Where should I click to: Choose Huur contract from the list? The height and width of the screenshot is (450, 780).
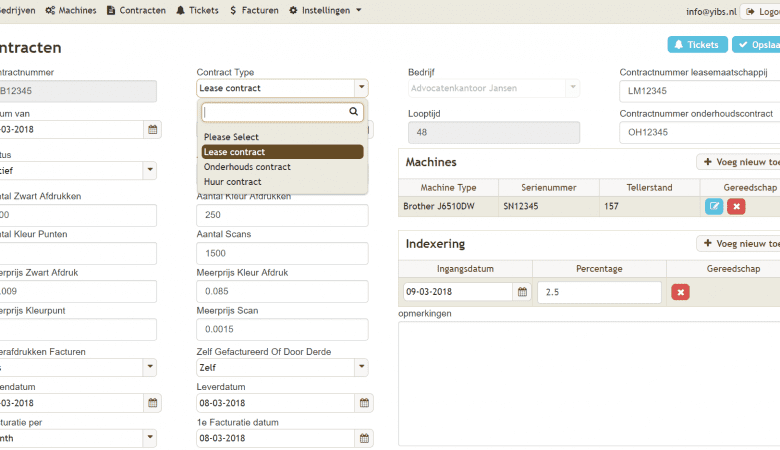[x=232, y=182]
